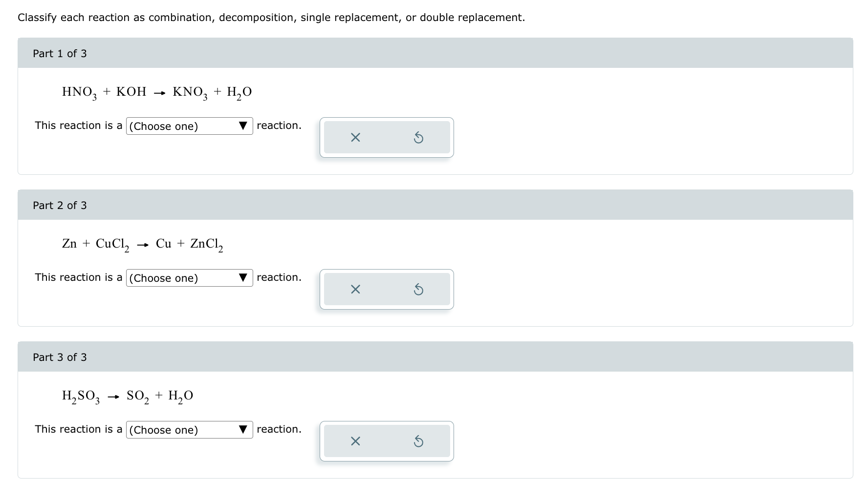The image size is (868, 502).
Task: Click the X clear icon in Part 1
Action: click(355, 137)
